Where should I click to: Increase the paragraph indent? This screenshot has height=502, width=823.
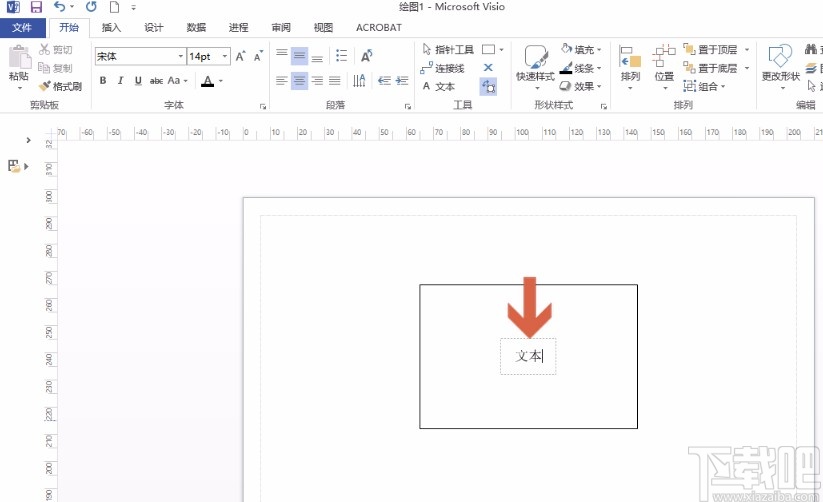click(402, 80)
